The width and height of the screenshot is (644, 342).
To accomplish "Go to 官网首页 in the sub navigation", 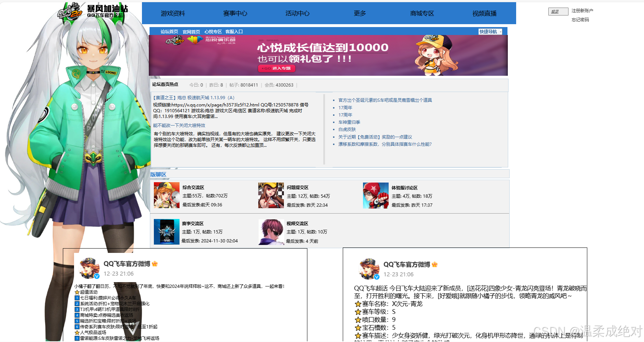I will 191,32.
